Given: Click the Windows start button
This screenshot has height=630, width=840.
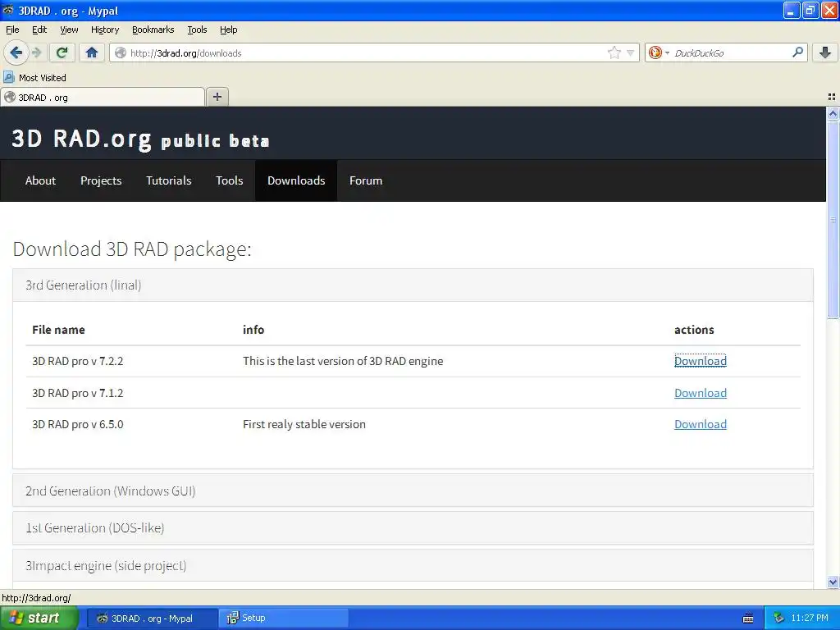Looking at the screenshot, I should click(39, 618).
